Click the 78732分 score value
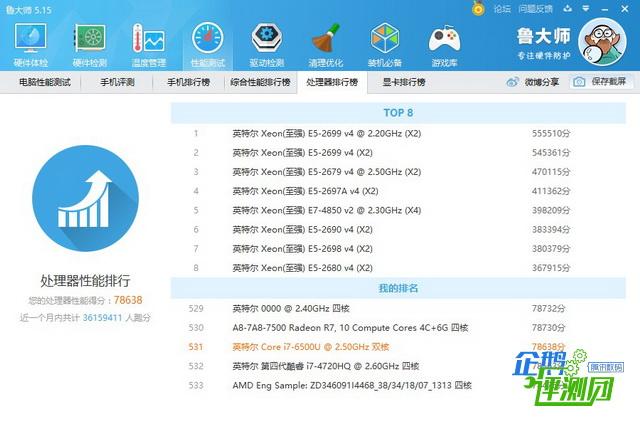 click(x=548, y=309)
